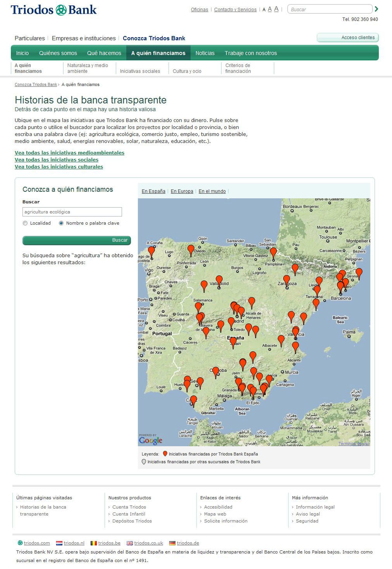Click the green search arrow icon

click(x=376, y=9)
